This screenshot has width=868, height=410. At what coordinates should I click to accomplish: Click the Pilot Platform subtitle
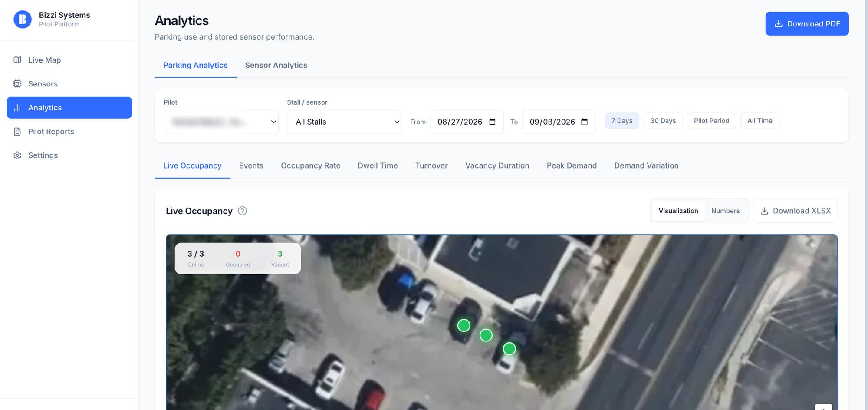59,24
